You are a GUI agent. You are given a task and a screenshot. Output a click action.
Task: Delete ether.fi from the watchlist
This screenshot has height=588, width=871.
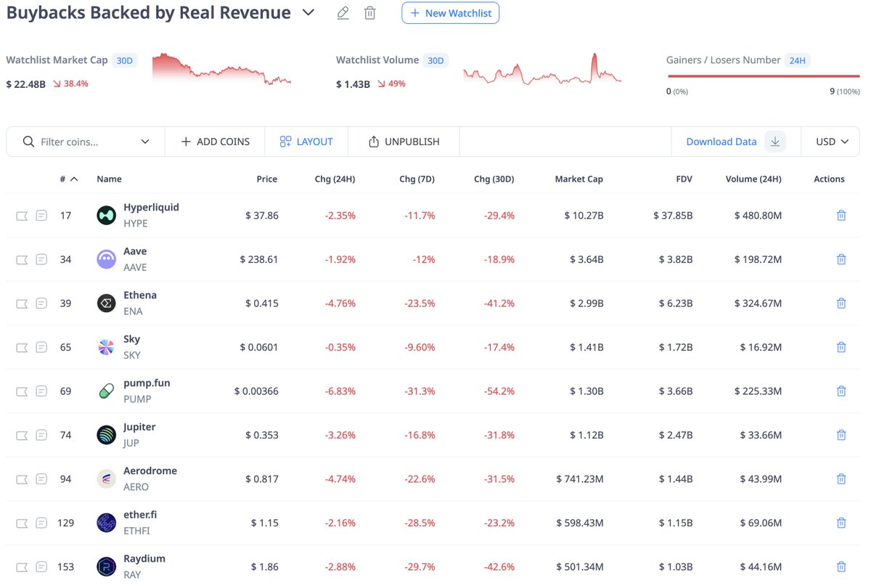(841, 523)
